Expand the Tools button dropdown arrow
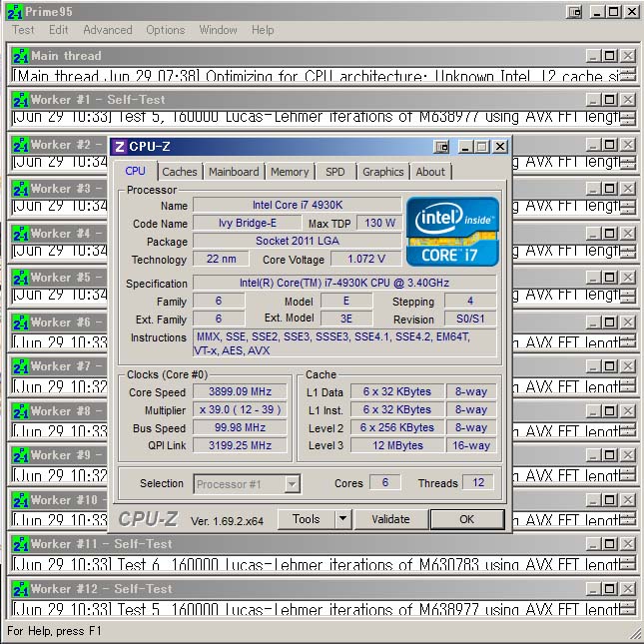The width and height of the screenshot is (644, 644). (342, 519)
